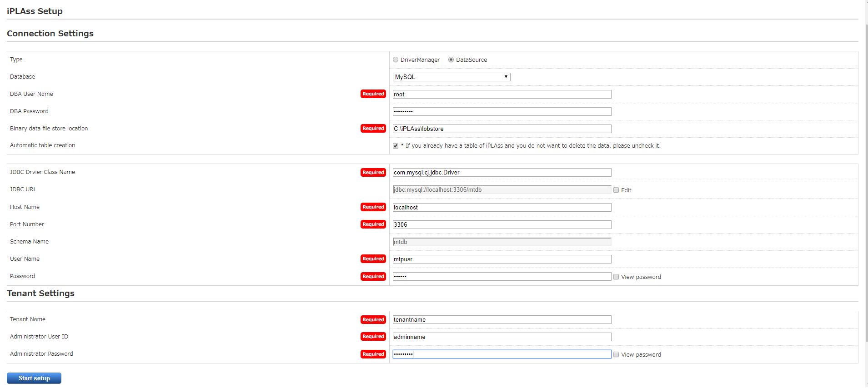Open the MySQL database dropdown
868x388 pixels.
[451, 77]
